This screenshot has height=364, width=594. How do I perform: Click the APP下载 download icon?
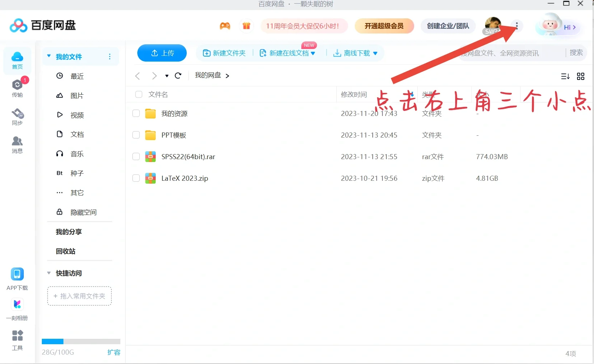tap(17, 274)
